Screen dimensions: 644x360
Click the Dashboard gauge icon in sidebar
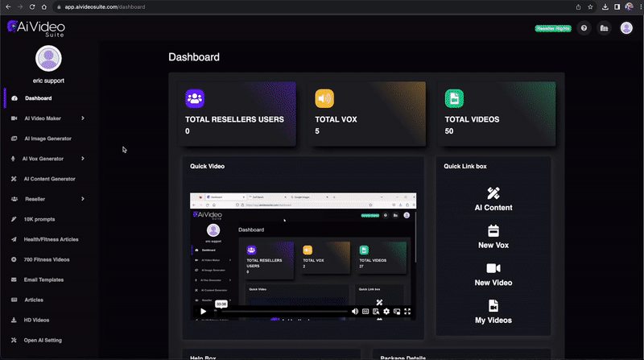click(14, 98)
